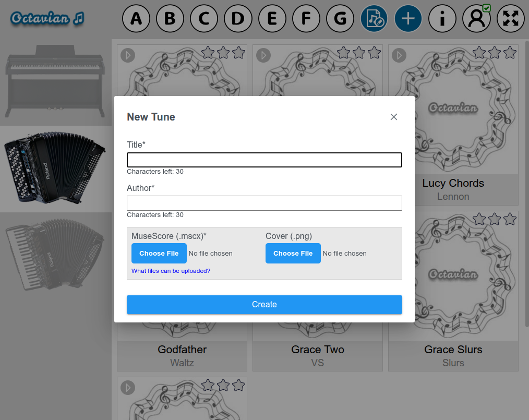Select the letter C filter
Screen dimensions: 529x420
pyautogui.click(x=204, y=18)
